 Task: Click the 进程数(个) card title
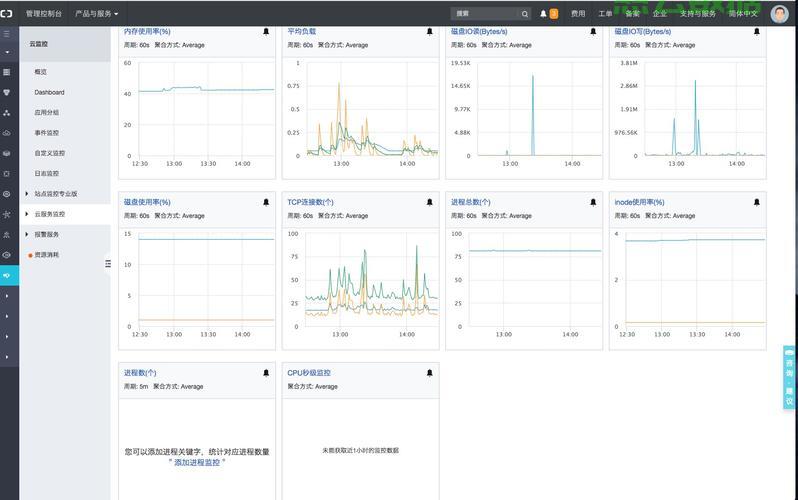point(140,373)
